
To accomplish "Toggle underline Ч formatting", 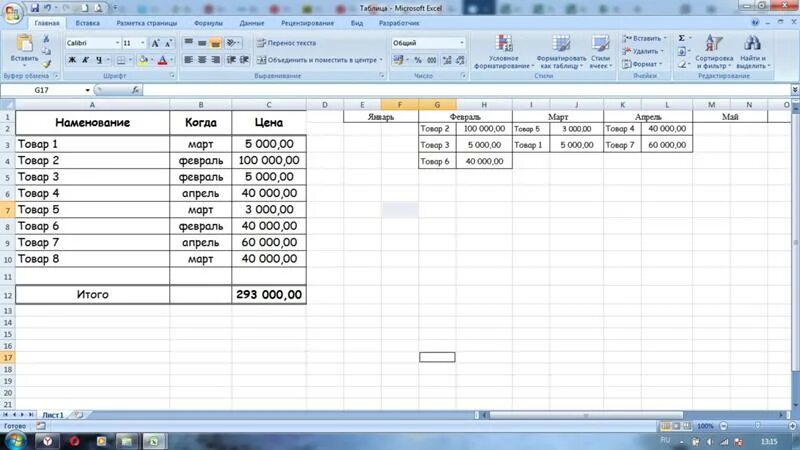I will tap(98, 60).
